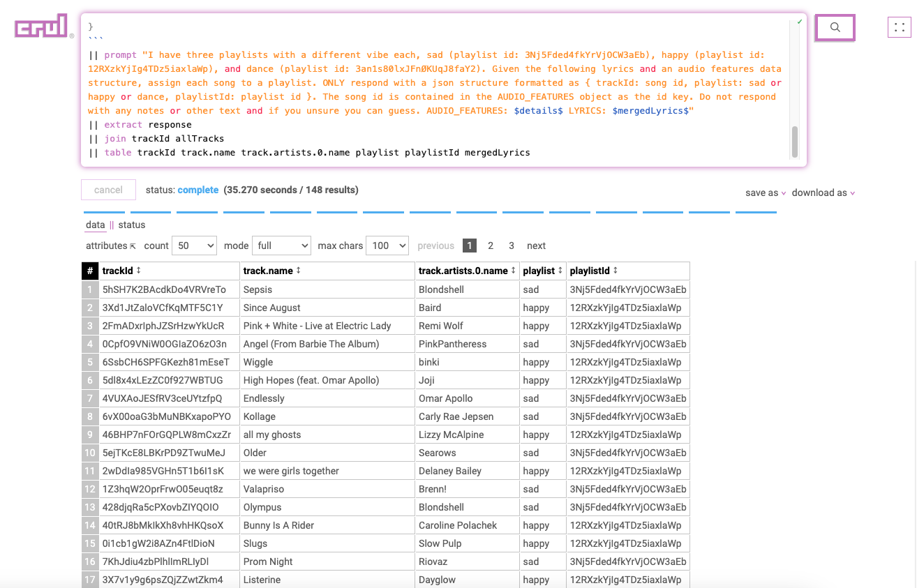Click the status text complete
Screen dimensions: 917x588
pyautogui.click(x=198, y=190)
